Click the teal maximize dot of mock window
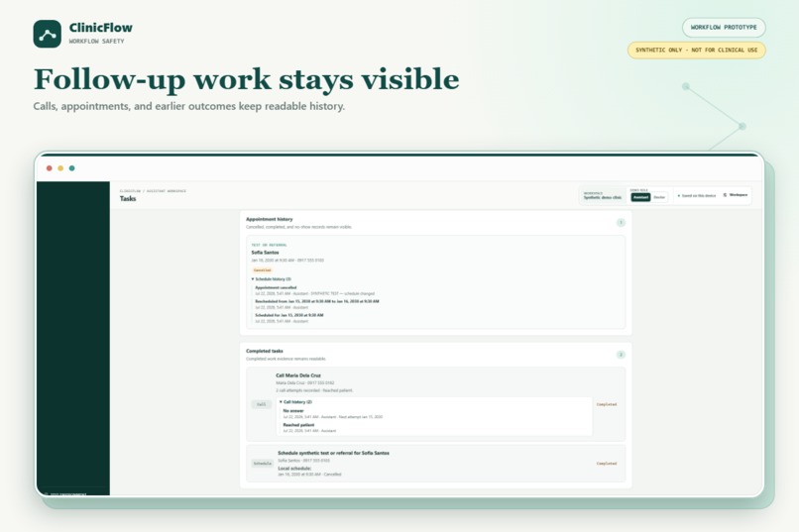The width and height of the screenshot is (799, 532). pos(71,168)
